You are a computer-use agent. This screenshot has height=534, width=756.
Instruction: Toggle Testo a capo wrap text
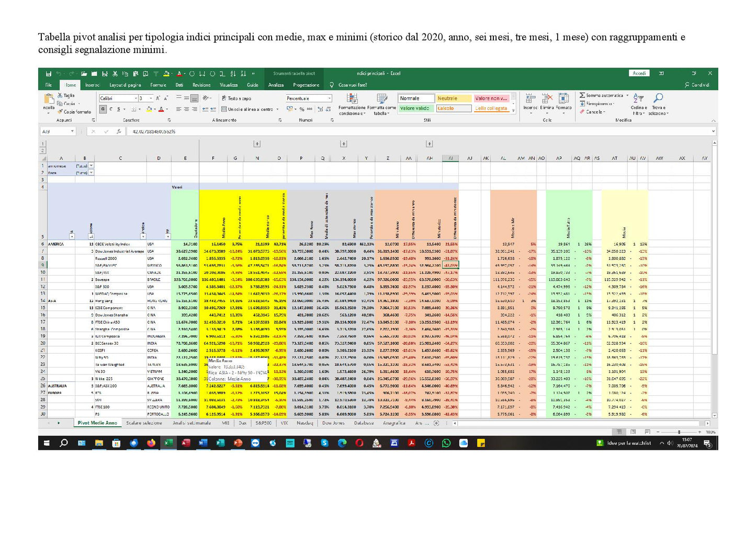click(x=236, y=98)
